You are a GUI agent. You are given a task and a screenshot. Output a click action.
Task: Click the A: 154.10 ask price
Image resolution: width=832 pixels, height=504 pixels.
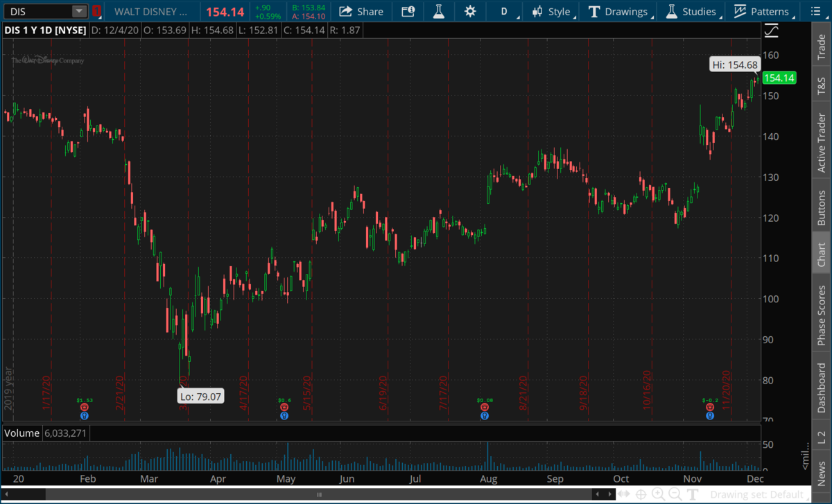point(309,16)
